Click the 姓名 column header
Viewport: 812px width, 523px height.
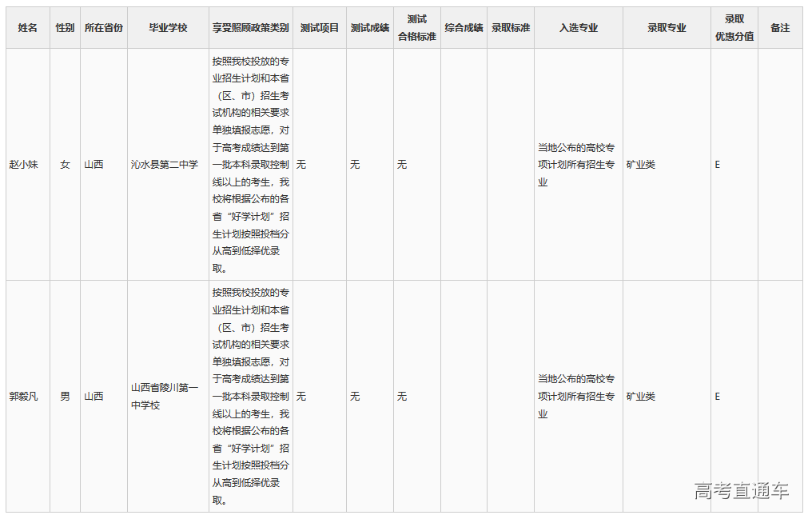[26, 26]
